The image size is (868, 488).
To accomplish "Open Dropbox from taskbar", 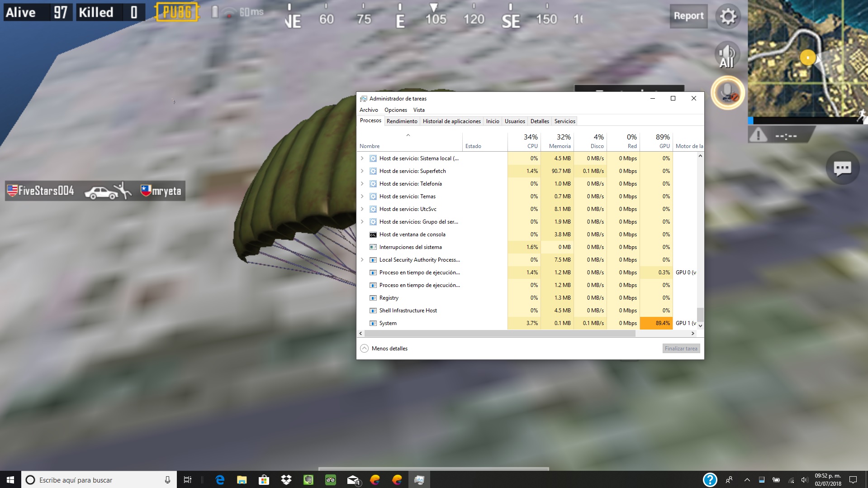I will (286, 480).
